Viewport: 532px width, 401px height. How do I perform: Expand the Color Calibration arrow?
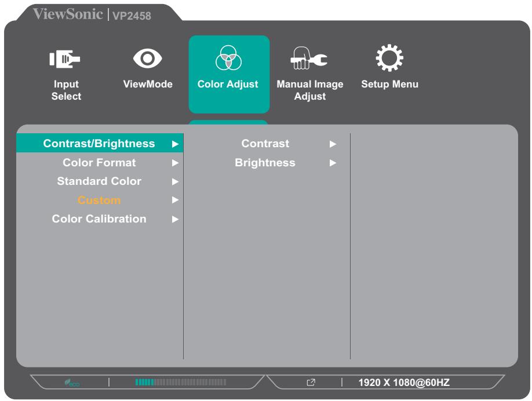tap(175, 219)
